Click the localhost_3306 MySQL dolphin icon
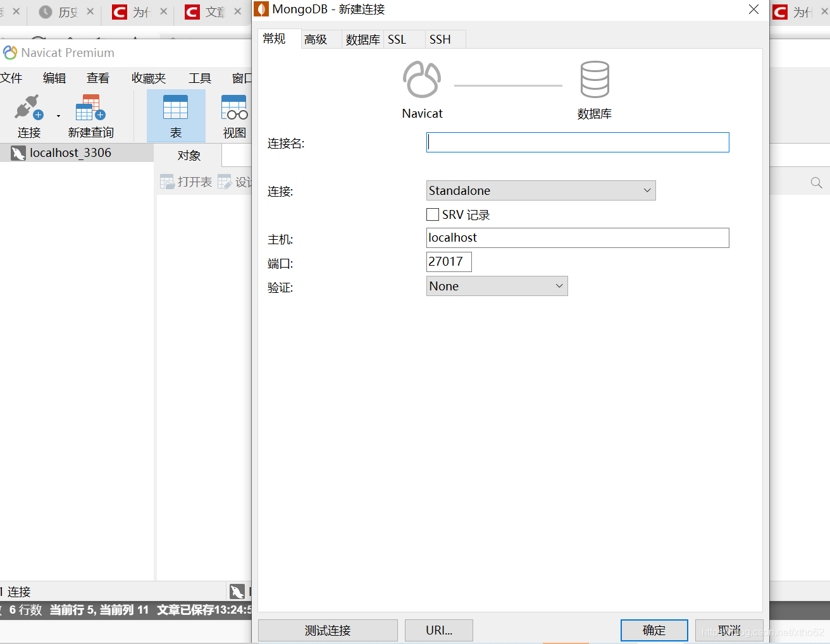 [18, 152]
